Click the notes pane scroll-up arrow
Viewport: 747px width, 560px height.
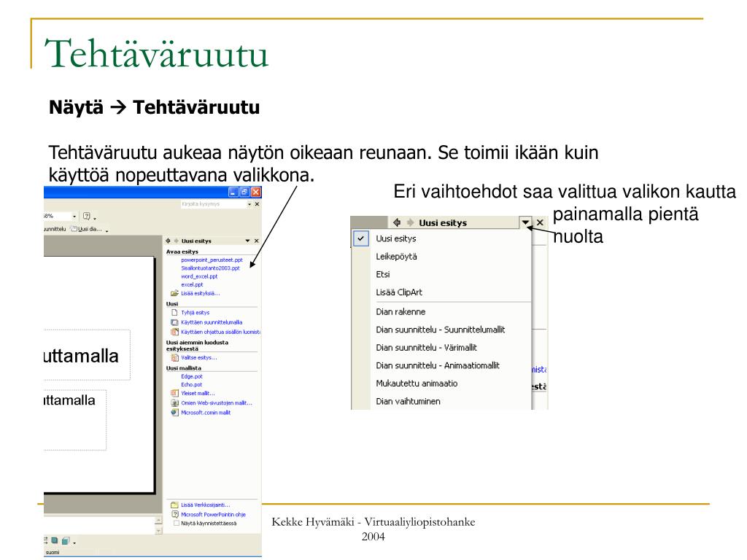tap(158, 521)
